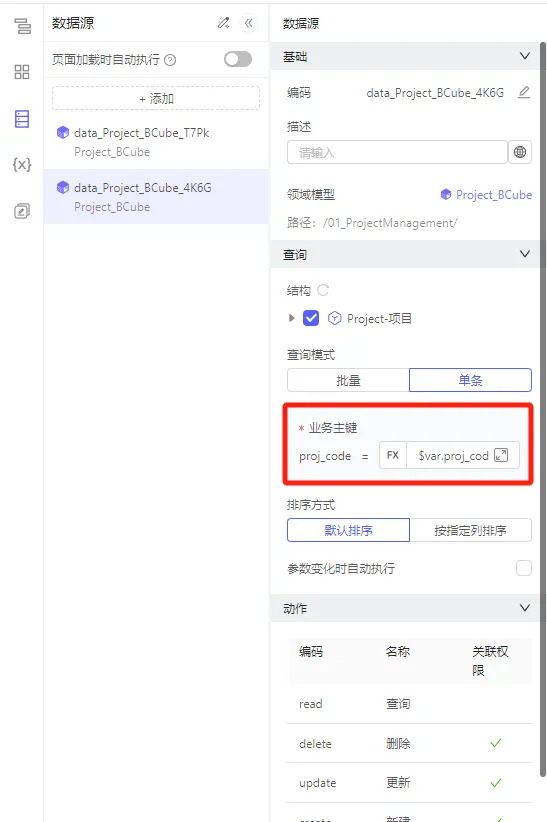Image resolution: width=547 pixels, height=822 pixels.
Task: Switch query mode to 批量
Action: [348, 380]
